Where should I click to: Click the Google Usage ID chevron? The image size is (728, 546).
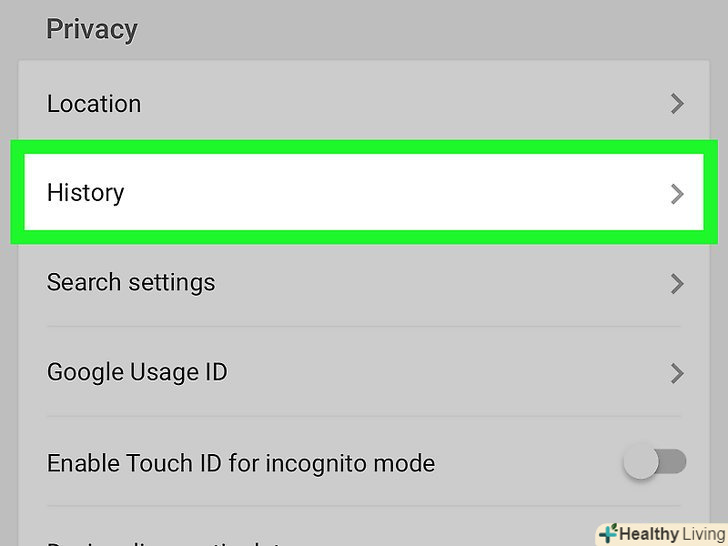[x=677, y=373]
